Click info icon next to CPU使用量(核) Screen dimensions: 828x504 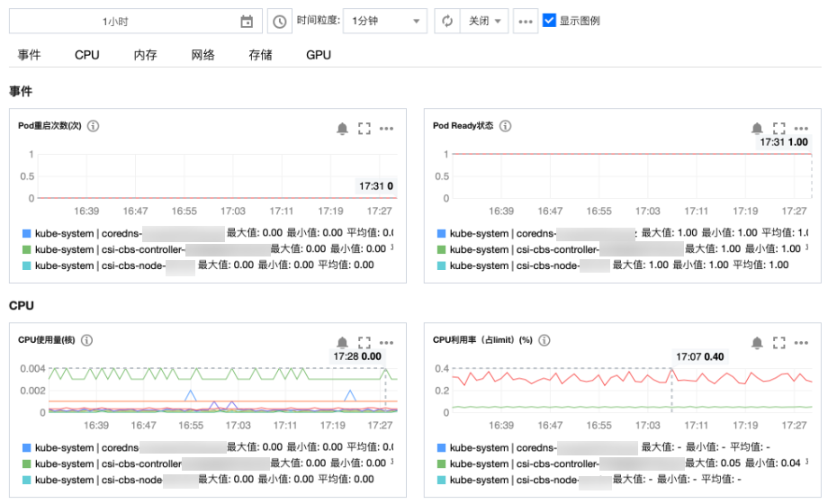pyautogui.click(x=86, y=340)
